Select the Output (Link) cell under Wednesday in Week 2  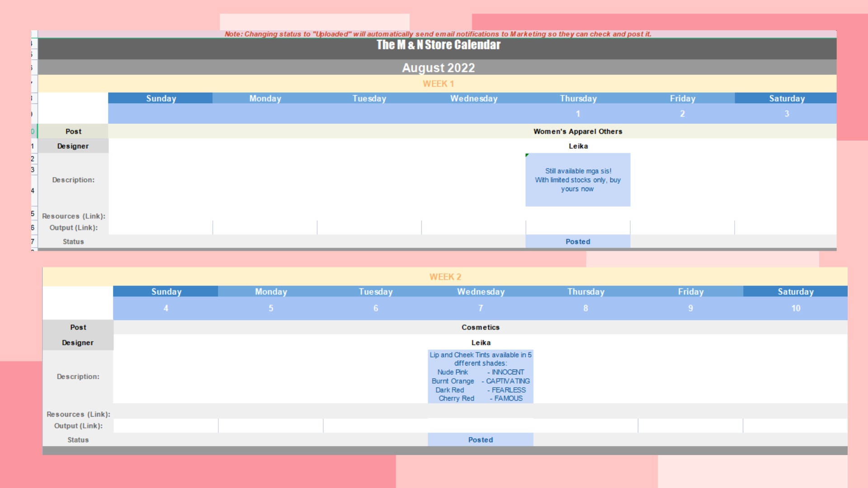click(481, 426)
